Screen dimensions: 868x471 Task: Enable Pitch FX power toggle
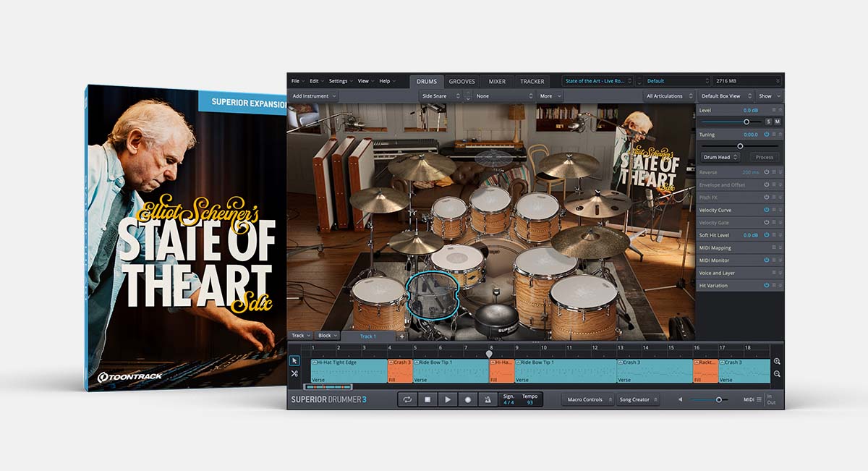coord(767,197)
